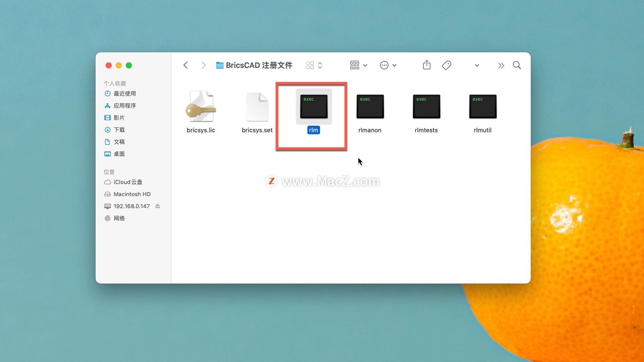The height and width of the screenshot is (362, 644).
Task: Eject the 192.168.0.147 server
Action: pos(158,206)
